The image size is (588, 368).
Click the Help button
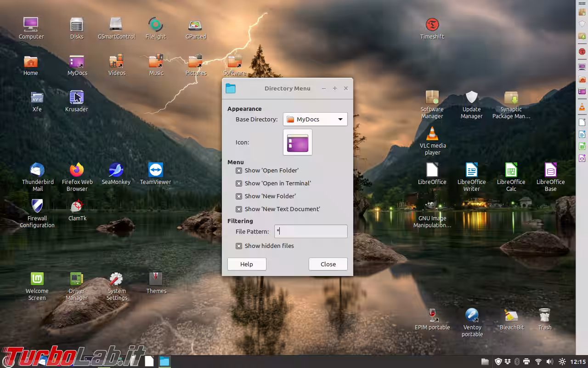pyautogui.click(x=247, y=264)
